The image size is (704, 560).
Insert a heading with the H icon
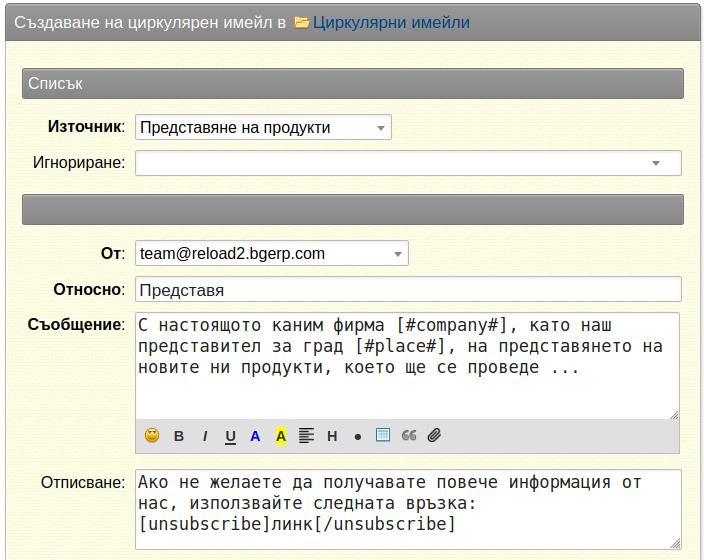[332, 436]
